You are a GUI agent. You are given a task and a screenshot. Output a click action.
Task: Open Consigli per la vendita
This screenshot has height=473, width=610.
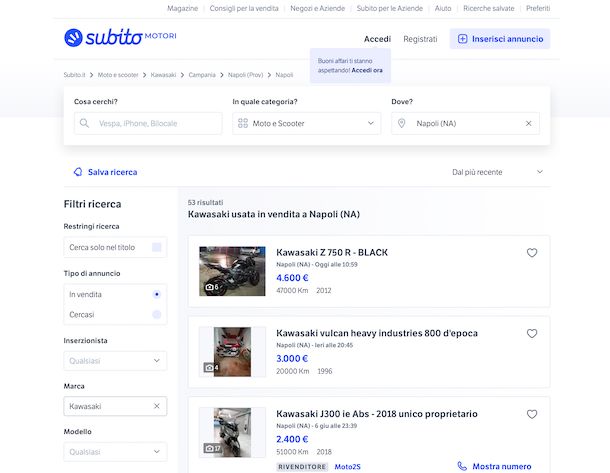click(x=244, y=8)
